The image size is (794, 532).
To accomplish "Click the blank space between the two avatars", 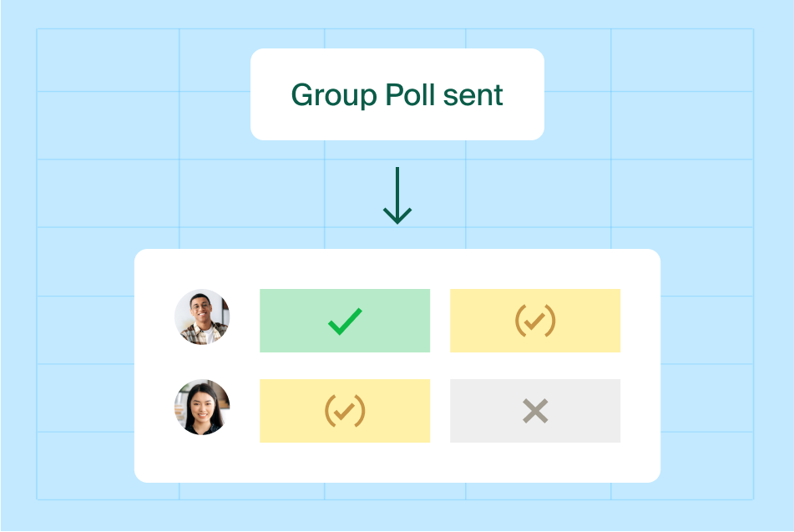I will pyautogui.click(x=202, y=362).
